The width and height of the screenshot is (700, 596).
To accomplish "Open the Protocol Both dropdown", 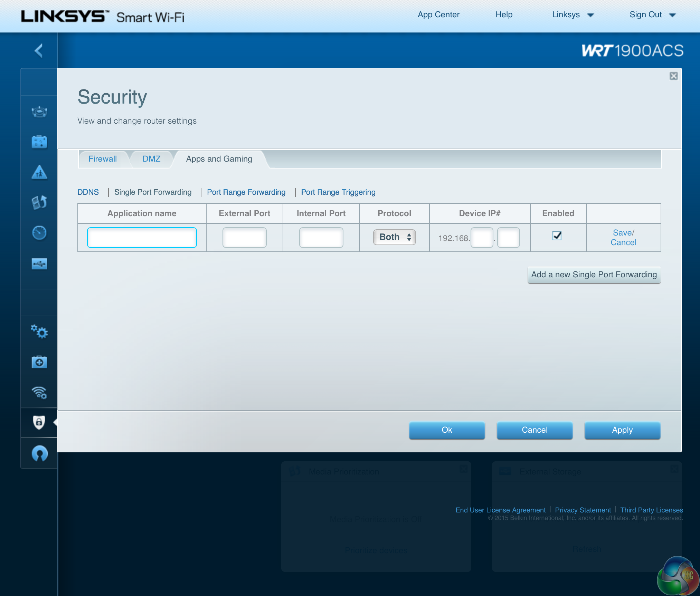I will pyautogui.click(x=394, y=237).
